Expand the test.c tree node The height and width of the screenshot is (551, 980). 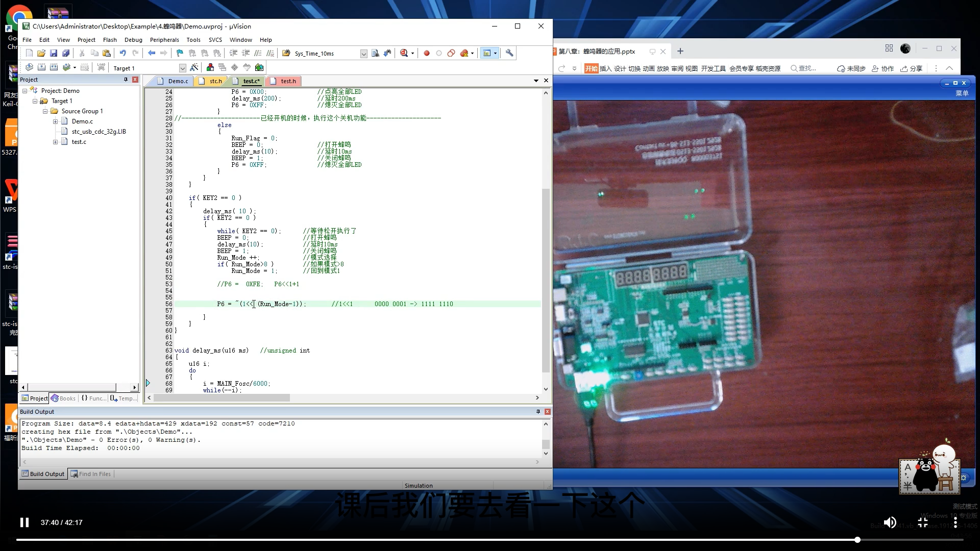[x=55, y=142]
